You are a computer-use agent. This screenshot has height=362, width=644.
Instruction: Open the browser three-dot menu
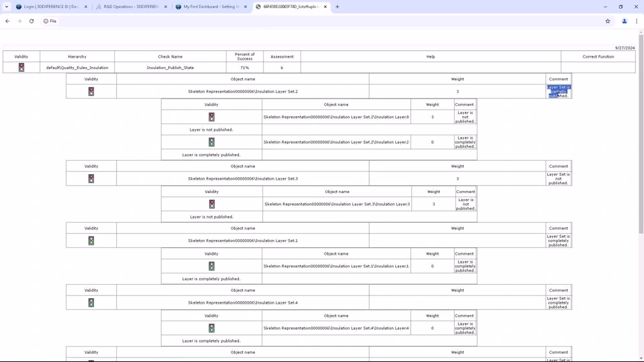[x=637, y=21]
